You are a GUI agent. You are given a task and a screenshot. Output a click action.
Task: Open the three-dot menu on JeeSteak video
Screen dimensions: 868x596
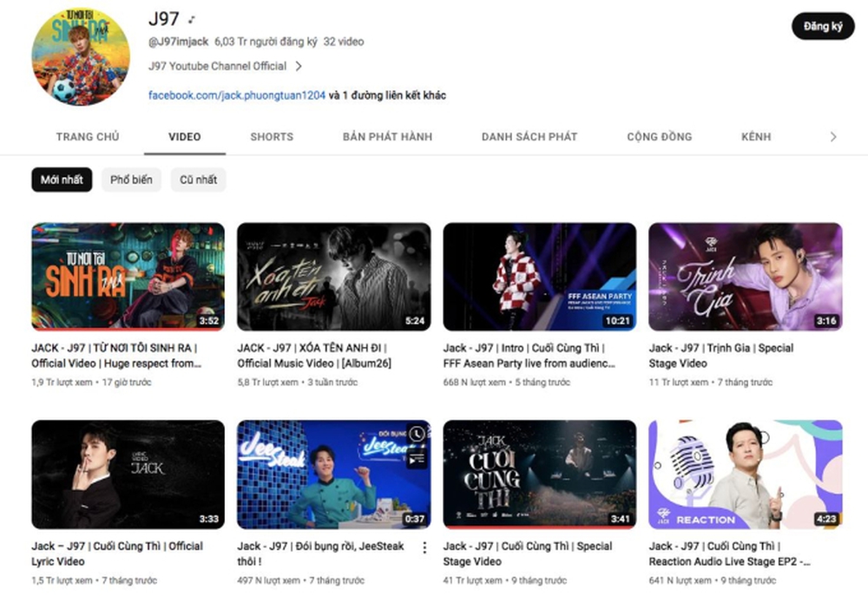(424, 547)
